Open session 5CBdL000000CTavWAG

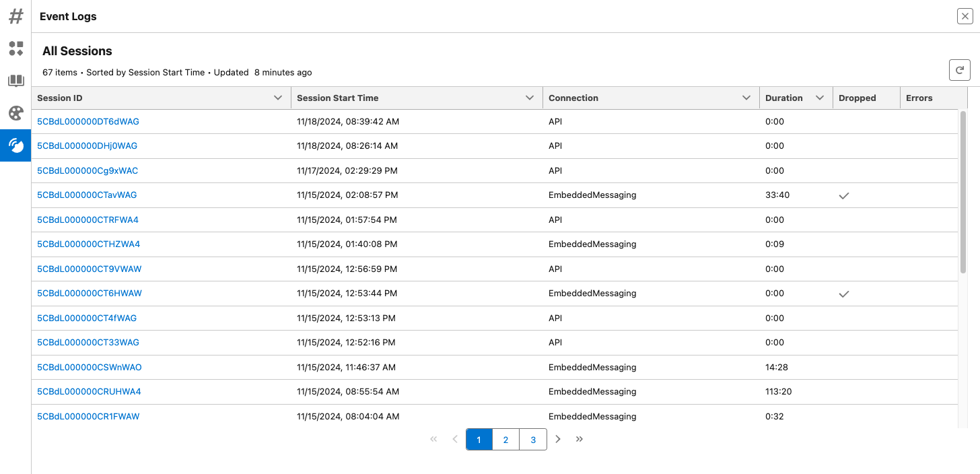pyautogui.click(x=87, y=195)
